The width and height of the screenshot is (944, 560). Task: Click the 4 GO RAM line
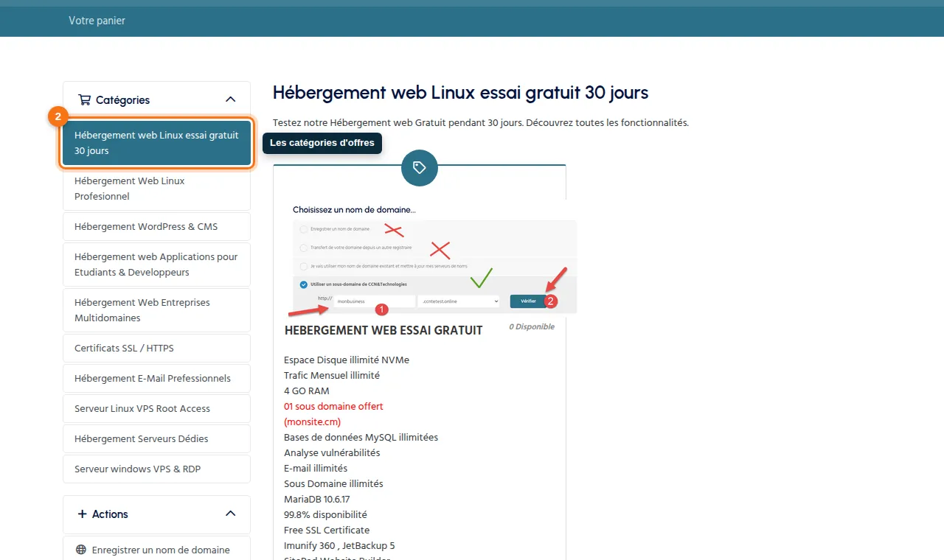tap(307, 391)
